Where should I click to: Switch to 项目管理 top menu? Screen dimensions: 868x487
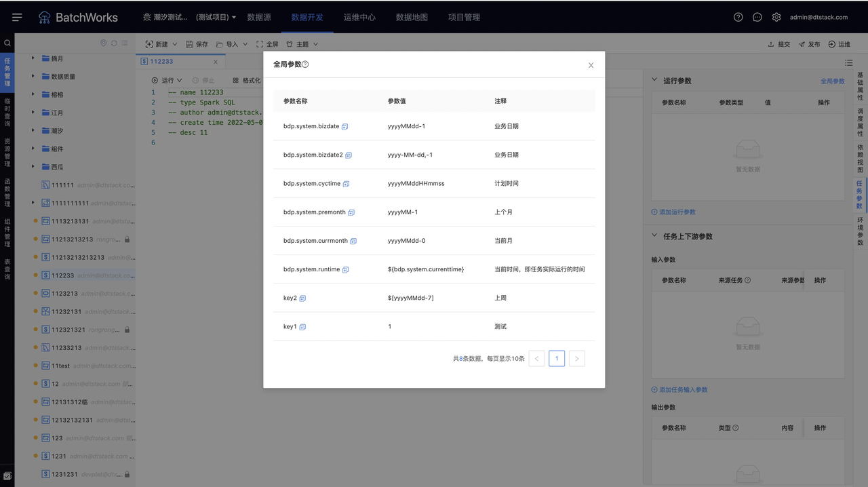(464, 17)
